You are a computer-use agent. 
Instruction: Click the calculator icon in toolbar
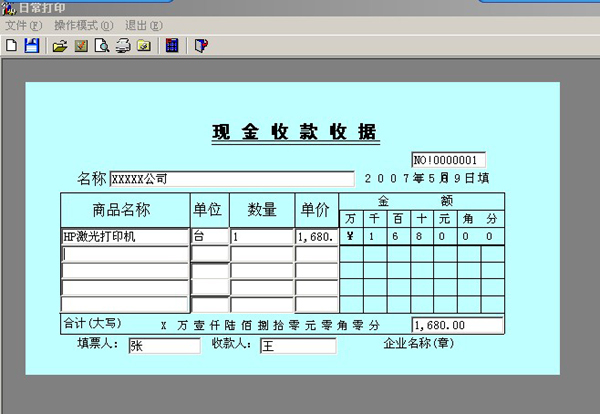coord(173,45)
